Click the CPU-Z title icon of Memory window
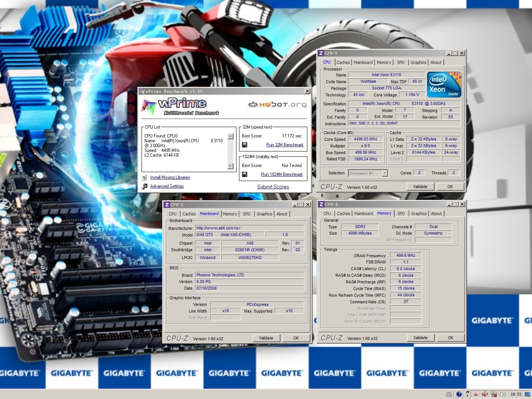The height and width of the screenshot is (399, 532). click(x=321, y=204)
